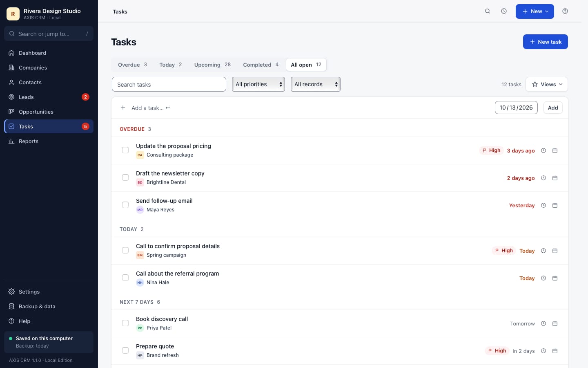Expand the Views dropdown

[x=547, y=84]
